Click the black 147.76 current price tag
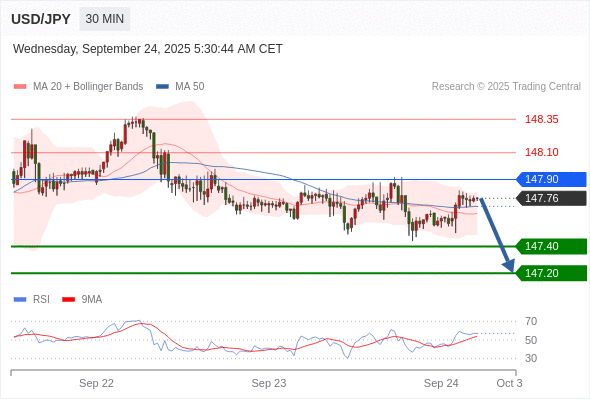Screen dimensions: 590x400 tap(551, 198)
